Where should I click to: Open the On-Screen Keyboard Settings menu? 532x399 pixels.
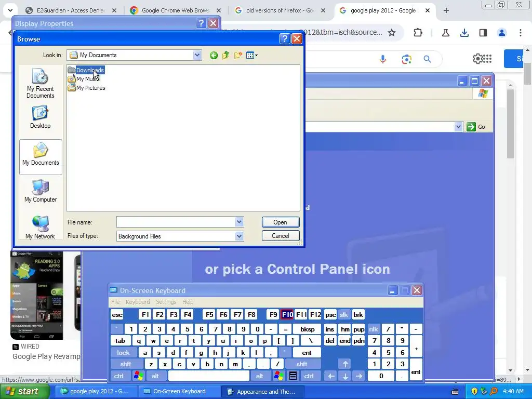coord(166,302)
